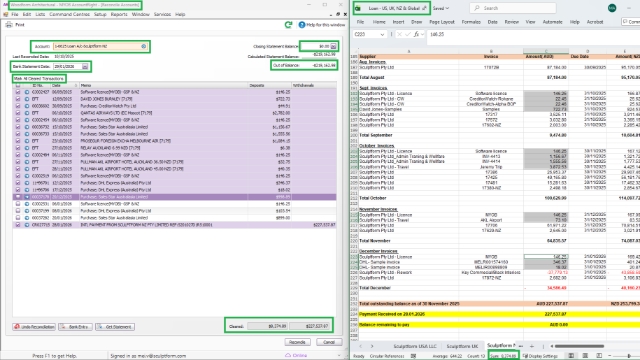
Task: Click the Excel Search box
Action: pyautogui.click(x=513, y=8)
